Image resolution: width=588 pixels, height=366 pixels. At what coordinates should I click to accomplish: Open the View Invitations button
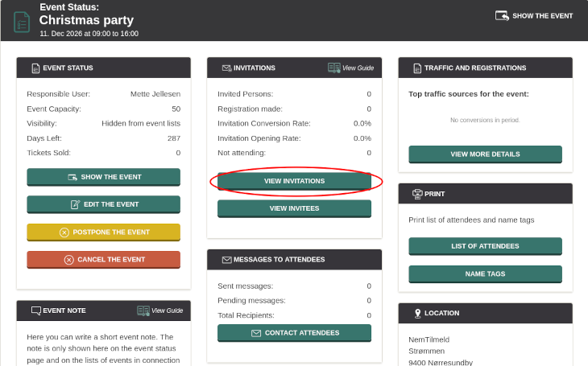coord(294,182)
